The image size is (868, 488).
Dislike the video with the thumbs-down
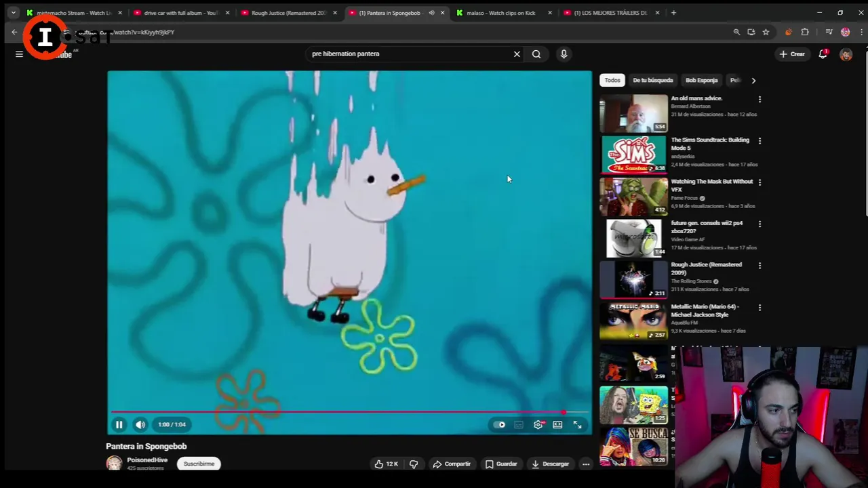coord(414,464)
